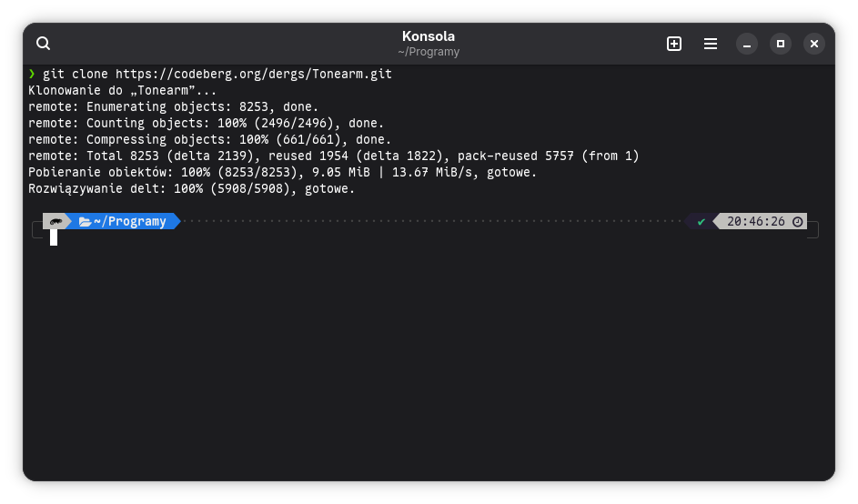Click the green checkmark status icon

tap(701, 221)
